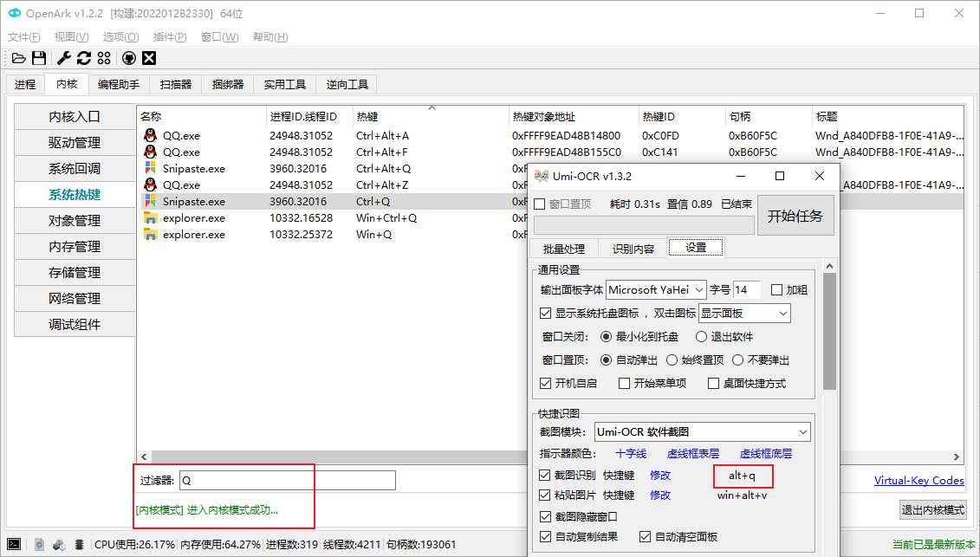This screenshot has height=557, width=980.
Task: Click the Snipaste icon on Ctrl+Q row
Action: [150, 201]
